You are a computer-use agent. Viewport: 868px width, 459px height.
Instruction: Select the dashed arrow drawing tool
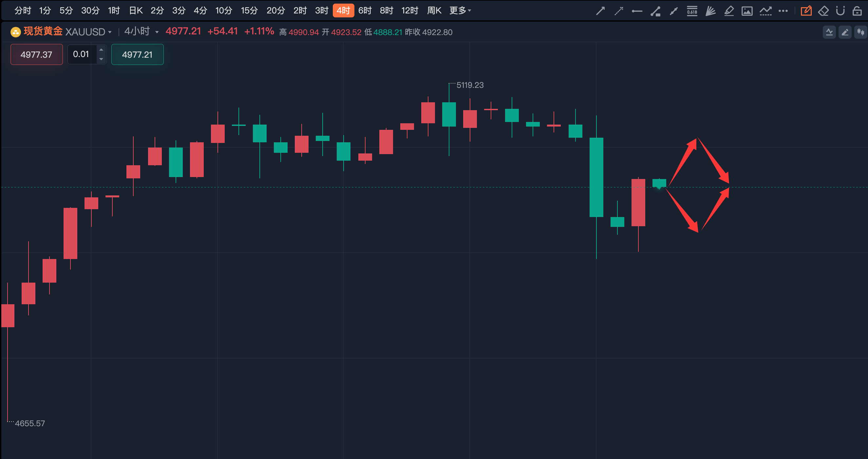coord(619,11)
